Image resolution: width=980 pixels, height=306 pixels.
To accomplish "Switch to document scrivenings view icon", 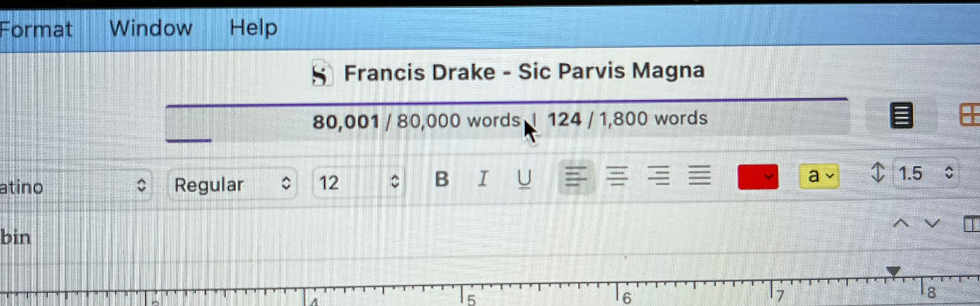I will pos(901,115).
